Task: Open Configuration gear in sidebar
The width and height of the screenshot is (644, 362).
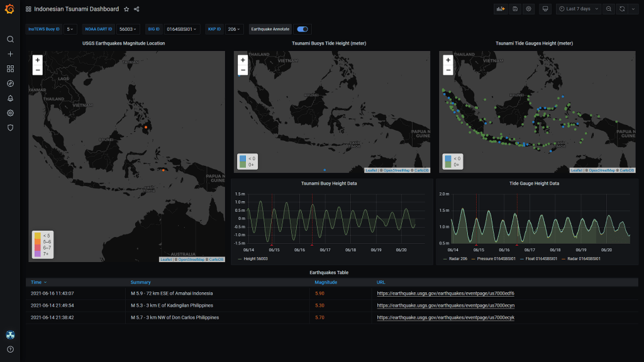Action: click(10, 113)
